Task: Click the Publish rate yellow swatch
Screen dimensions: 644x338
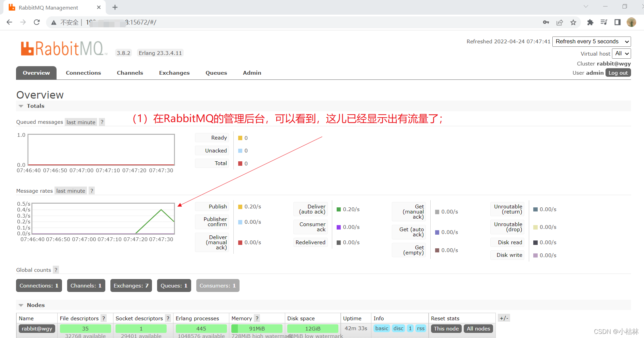Action: 240,207
